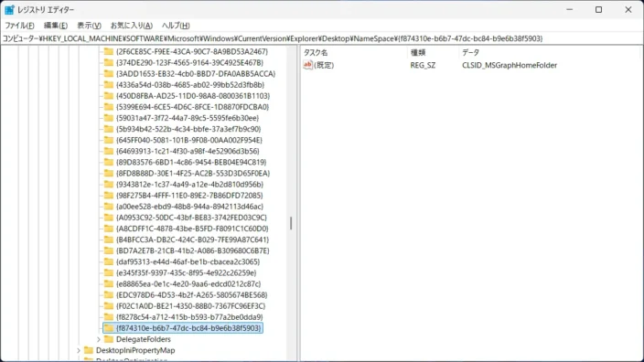Open the 編集(E) menu

click(x=56, y=26)
